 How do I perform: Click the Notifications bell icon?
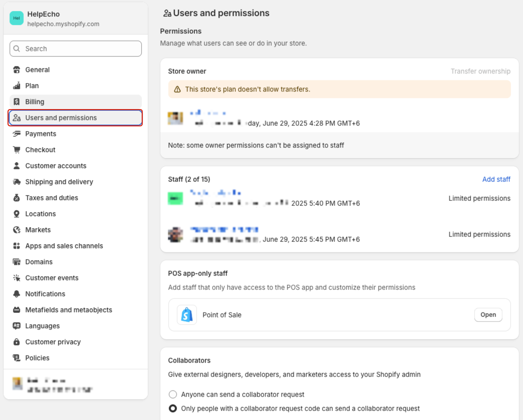point(17,294)
